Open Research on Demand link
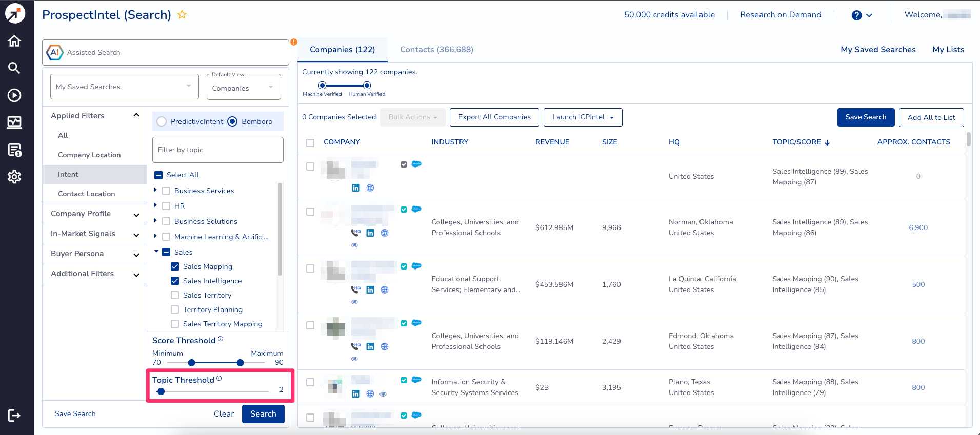 coord(781,15)
